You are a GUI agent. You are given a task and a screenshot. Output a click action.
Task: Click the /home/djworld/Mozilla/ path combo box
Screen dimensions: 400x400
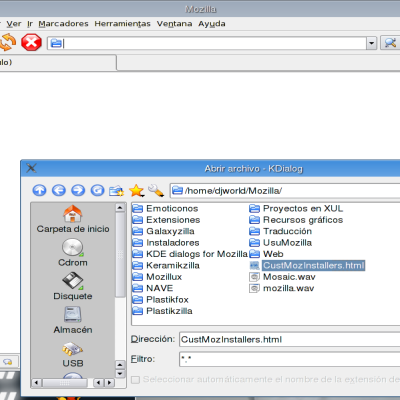point(285,191)
